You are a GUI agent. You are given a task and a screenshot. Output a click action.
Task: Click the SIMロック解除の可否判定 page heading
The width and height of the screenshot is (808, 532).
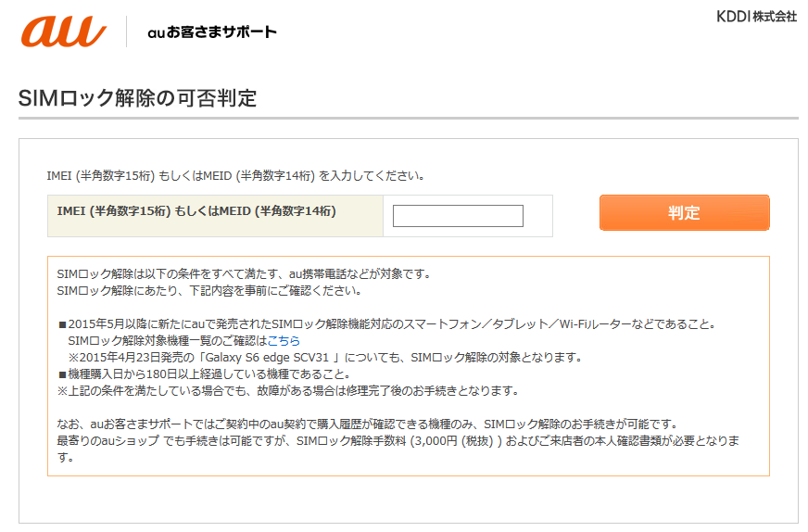coord(137,98)
